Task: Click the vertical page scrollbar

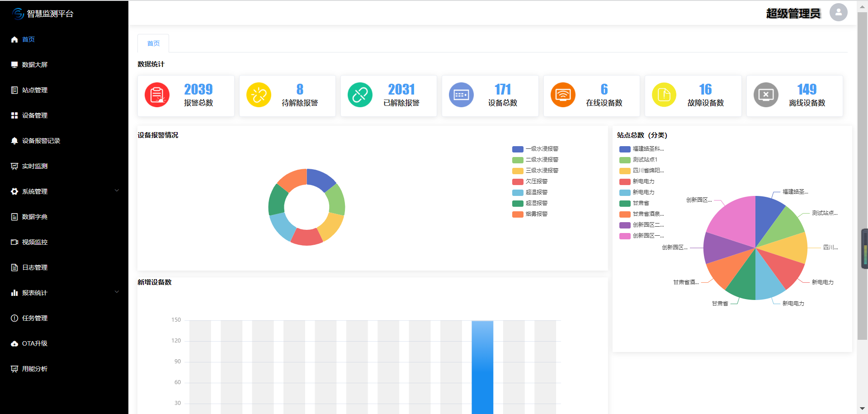Action: pos(863,176)
